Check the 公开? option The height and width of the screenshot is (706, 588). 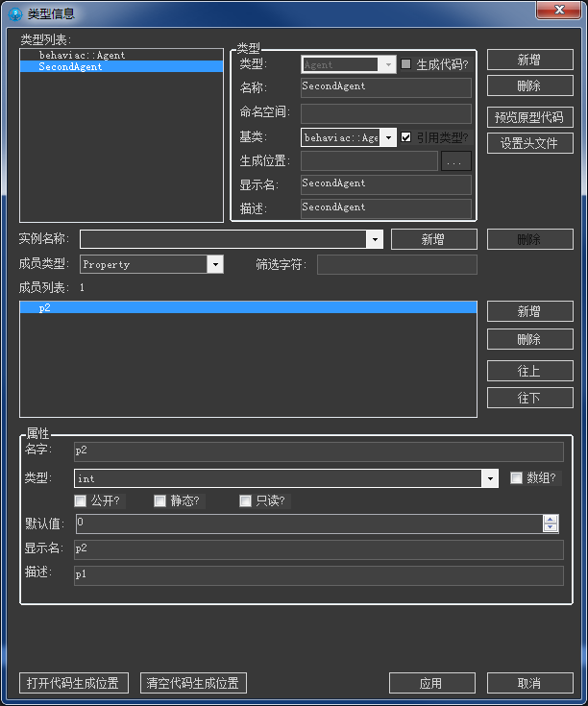[81, 500]
